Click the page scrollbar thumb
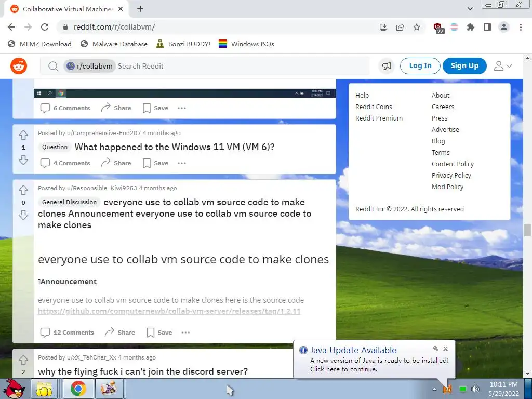 pyautogui.click(x=527, y=230)
